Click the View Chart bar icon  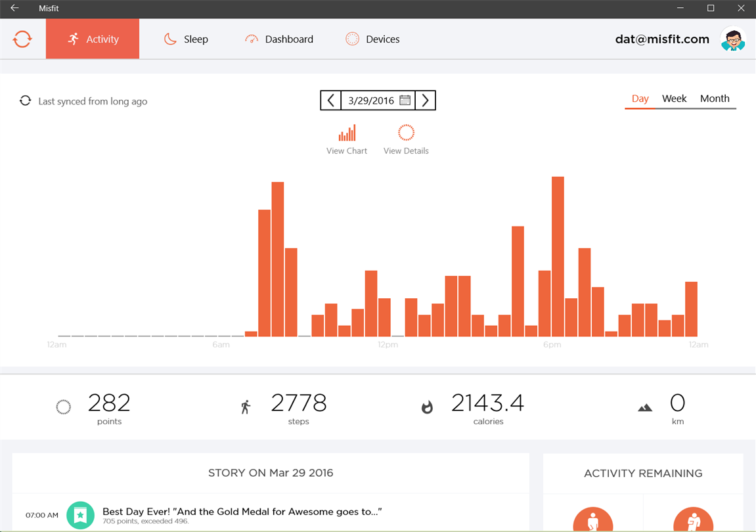(347, 133)
